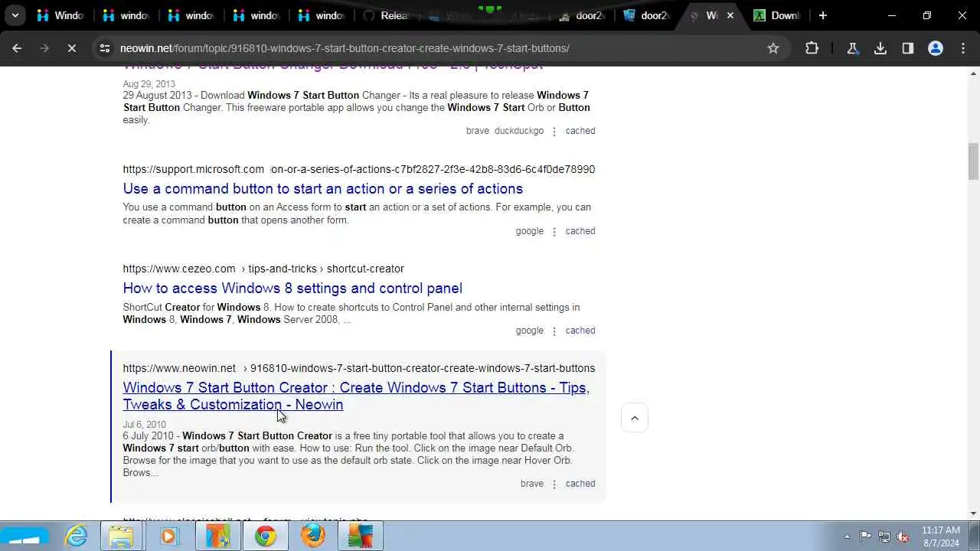Click the scrollbar down arrow

point(974,514)
